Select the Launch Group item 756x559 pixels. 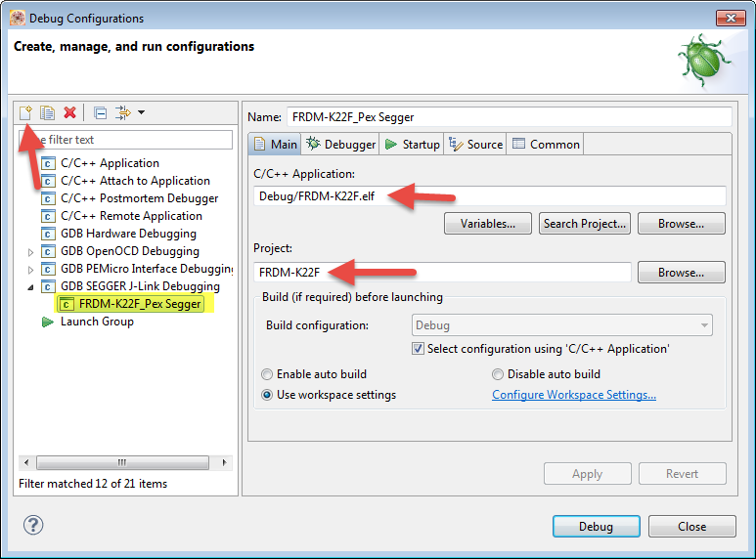(x=96, y=322)
